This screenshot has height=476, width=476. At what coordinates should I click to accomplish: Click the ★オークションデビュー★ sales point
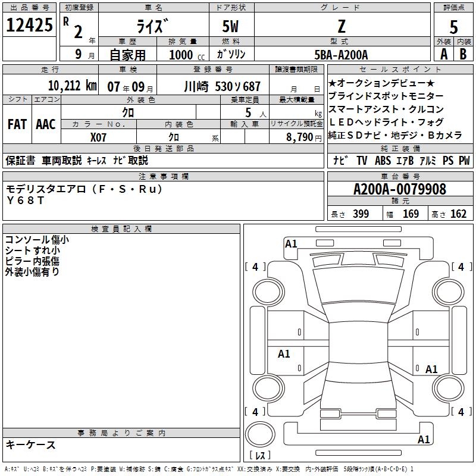[381, 83]
